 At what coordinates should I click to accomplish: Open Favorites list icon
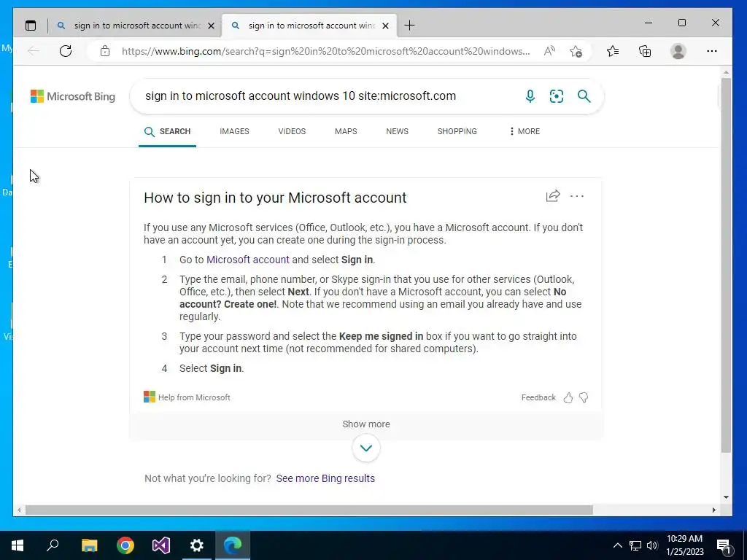pos(613,51)
